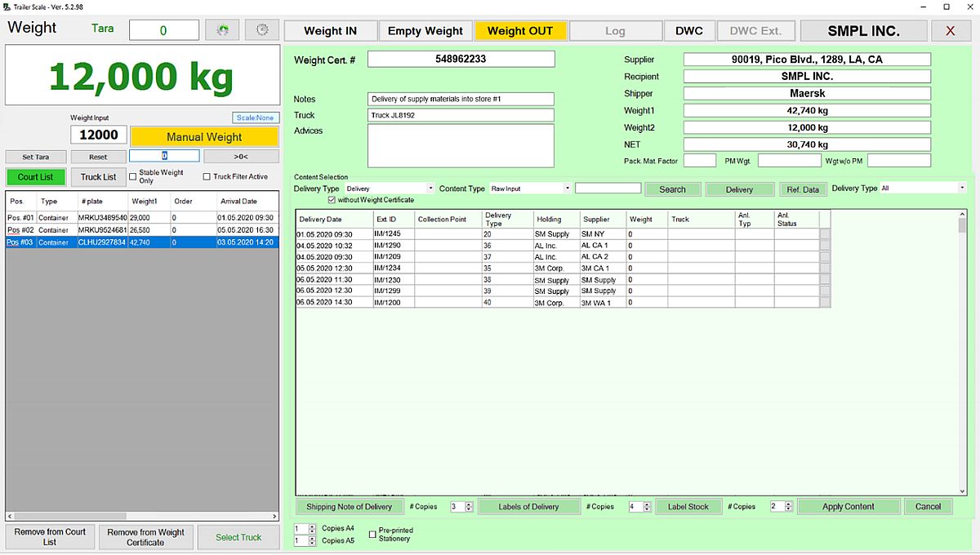Click the gray gear settings icon
Image resolution: width=980 pixels, height=555 pixels.
(x=262, y=30)
